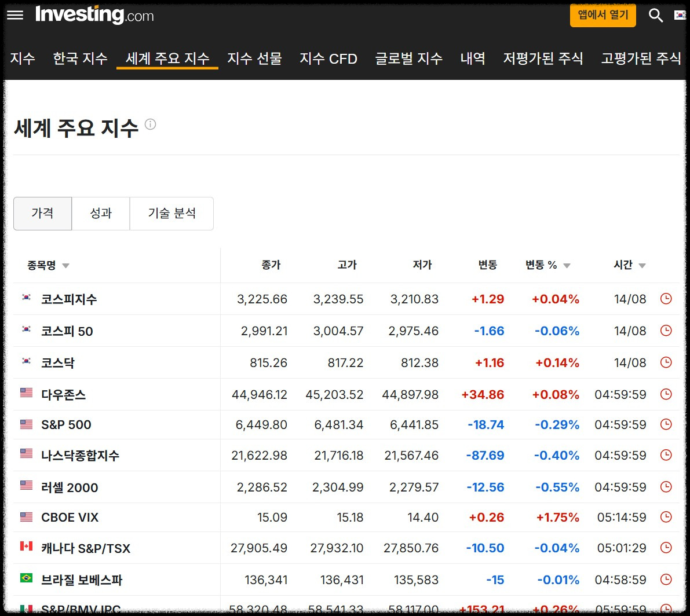Click the clock icon in 캐나다 S&P/TSX row
690x616 pixels.
[666, 548]
